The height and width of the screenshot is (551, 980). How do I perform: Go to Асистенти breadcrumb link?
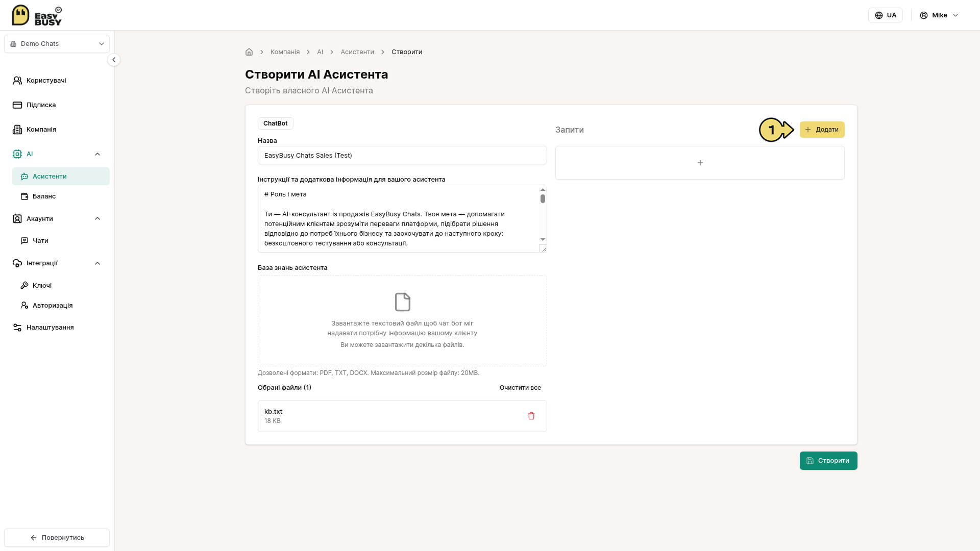coord(357,52)
